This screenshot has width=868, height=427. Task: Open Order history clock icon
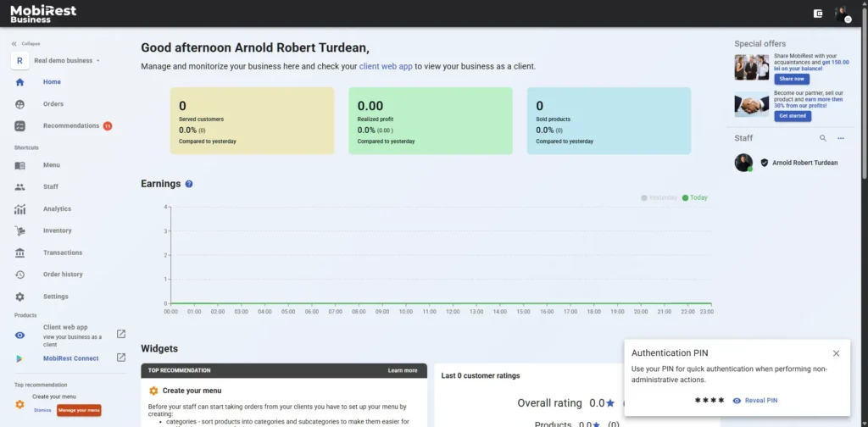click(x=20, y=274)
